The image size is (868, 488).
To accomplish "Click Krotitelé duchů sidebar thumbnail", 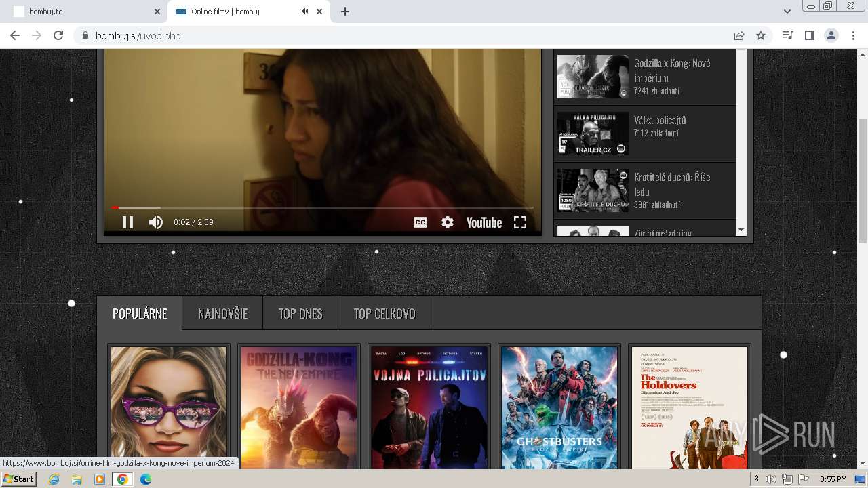I will 593,190.
